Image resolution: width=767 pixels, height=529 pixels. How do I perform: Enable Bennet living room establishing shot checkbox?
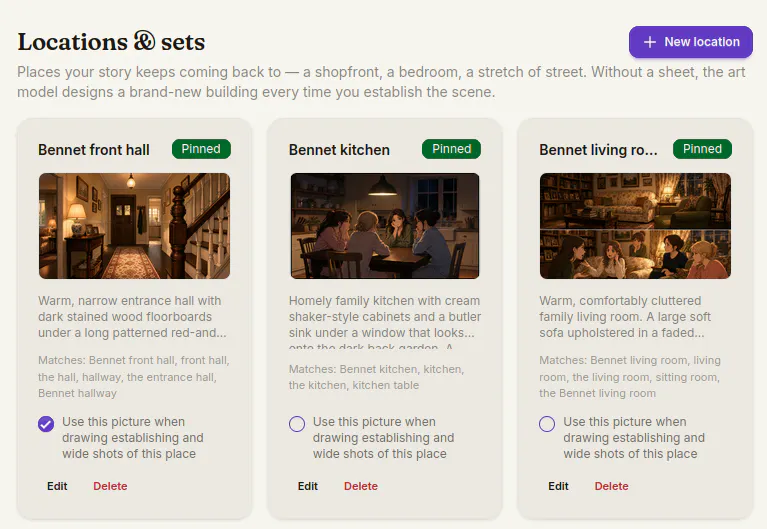point(547,424)
